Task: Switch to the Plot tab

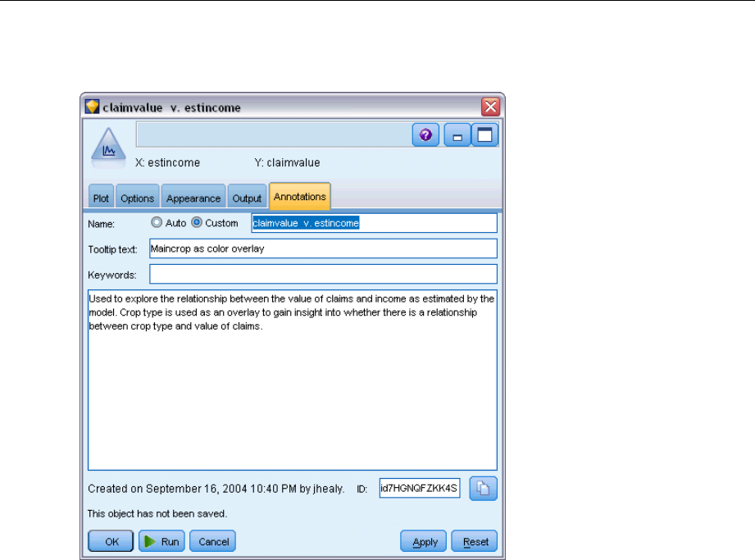Action: point(101,198)
